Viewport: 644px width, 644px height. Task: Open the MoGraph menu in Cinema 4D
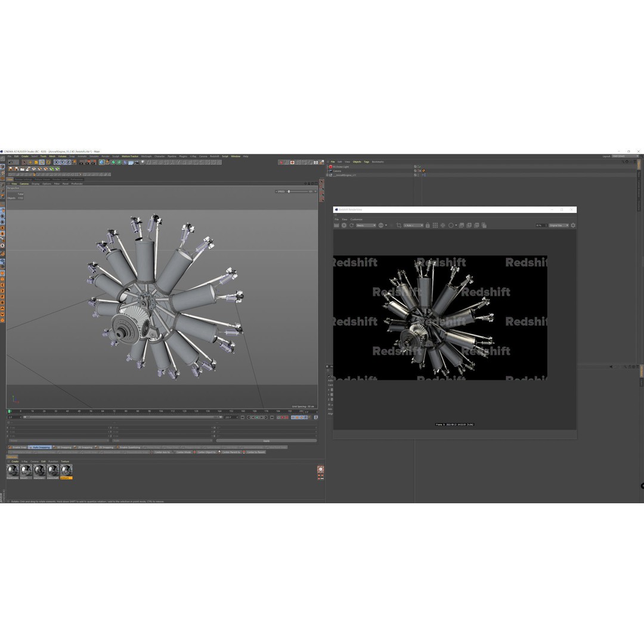tap(147, 156)
